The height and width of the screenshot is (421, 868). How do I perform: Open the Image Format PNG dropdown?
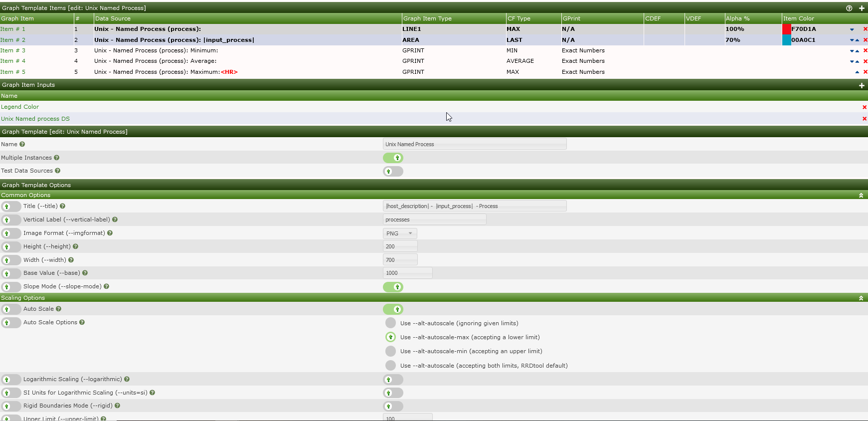(400, 233)
